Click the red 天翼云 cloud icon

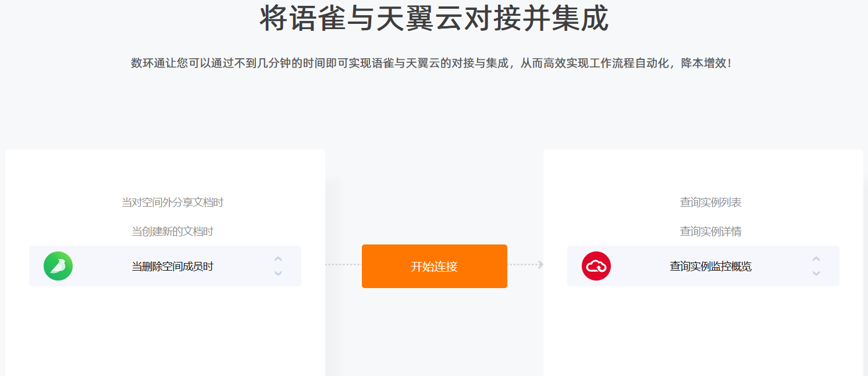tap(596, 266)
